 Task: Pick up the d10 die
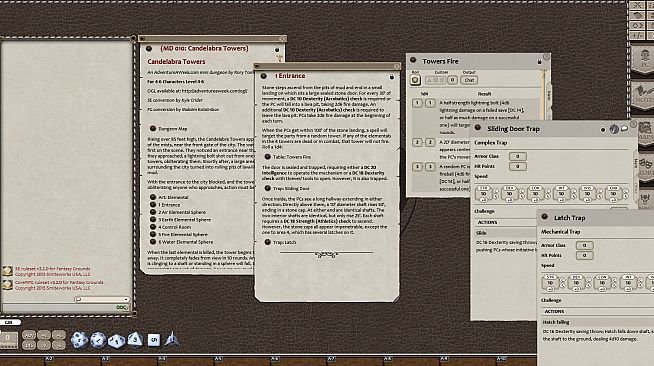pyautogui.click(x=116, y=341)
